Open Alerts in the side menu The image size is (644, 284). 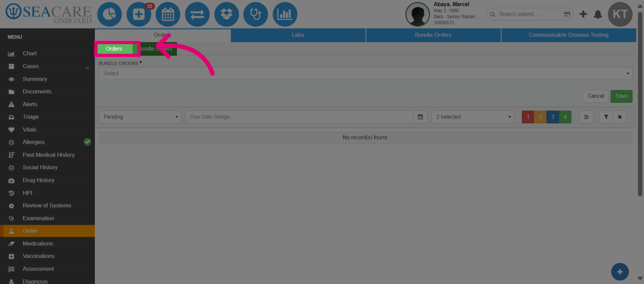(x=47, y=104)
